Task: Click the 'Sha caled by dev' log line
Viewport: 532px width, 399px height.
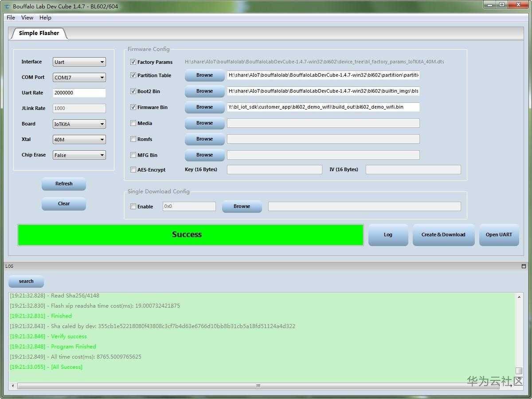Action: (153, 326)
